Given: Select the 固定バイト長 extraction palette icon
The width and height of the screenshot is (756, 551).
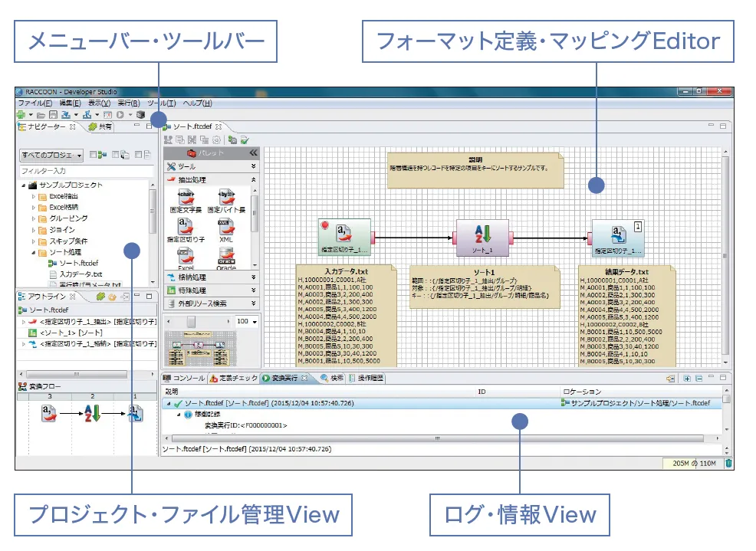Looking at the screenshot, I should click(226, 201).
